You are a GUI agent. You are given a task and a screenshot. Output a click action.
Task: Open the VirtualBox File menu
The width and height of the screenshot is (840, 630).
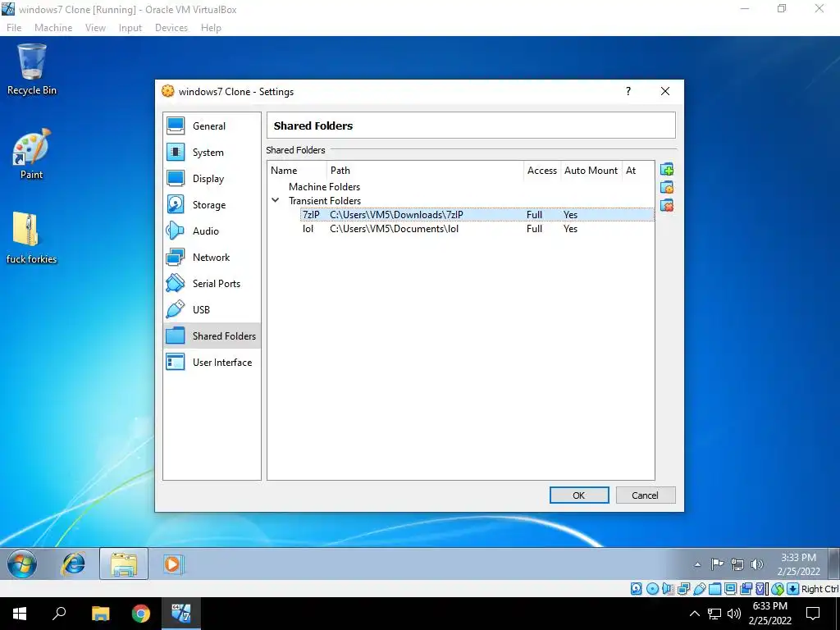coord(14,28)
